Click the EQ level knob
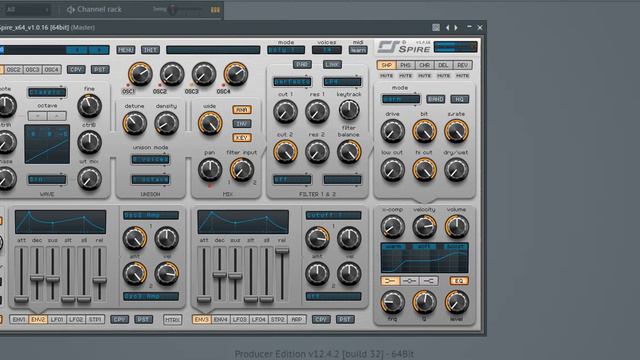Viewport: 640px width, 360px height. coord(456,302)
